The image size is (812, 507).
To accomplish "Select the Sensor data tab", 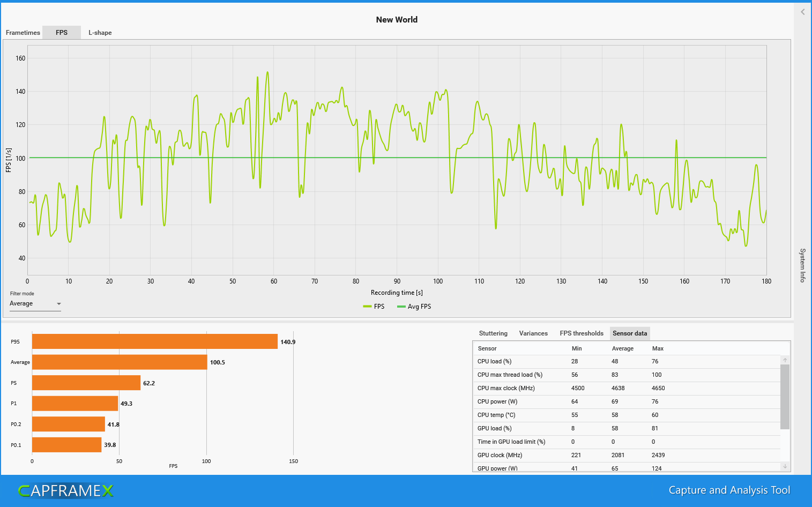I will pyautogui.click(x=630, y=333).
